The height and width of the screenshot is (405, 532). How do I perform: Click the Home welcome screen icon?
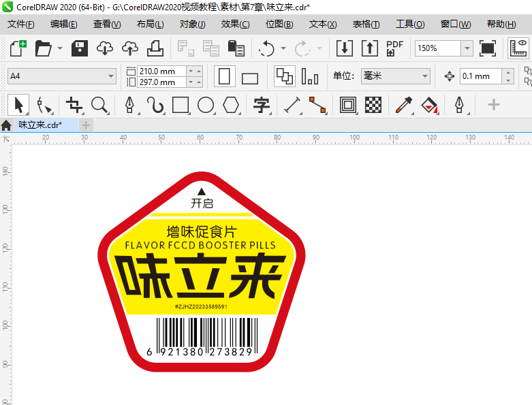click(x=6, y=125)
